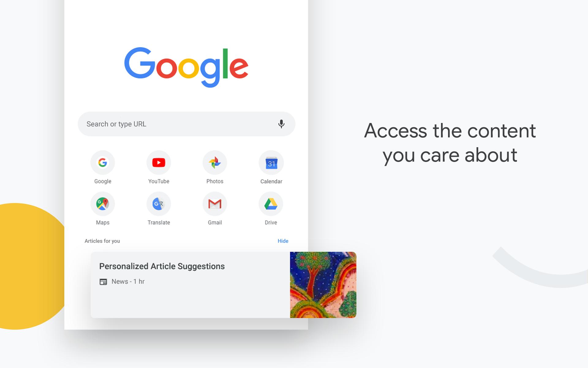Open Google Maps app
The image size is (588, 368).
click(103, 204)
